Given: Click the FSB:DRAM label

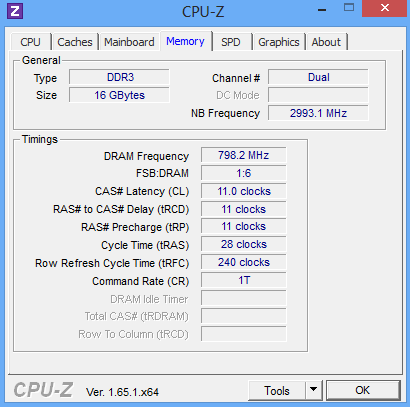Looking at the screenshot, I should click(162, 173).
